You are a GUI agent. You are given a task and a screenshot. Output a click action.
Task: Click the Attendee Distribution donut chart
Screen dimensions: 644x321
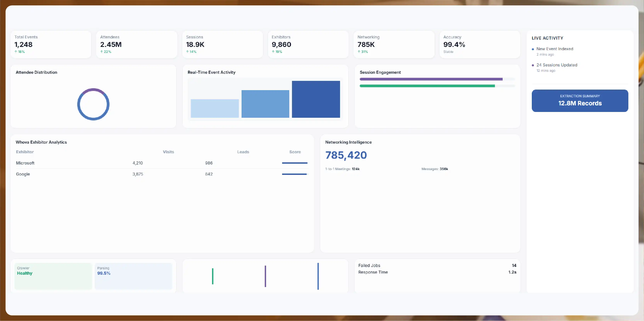(93, 104)
